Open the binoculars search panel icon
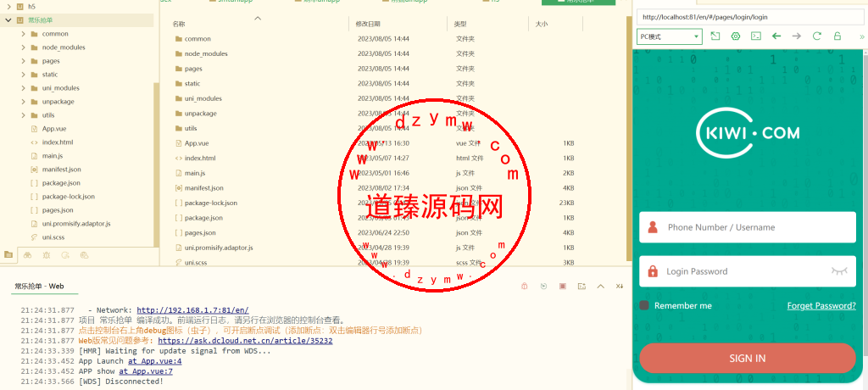 [x=28, y=255]
